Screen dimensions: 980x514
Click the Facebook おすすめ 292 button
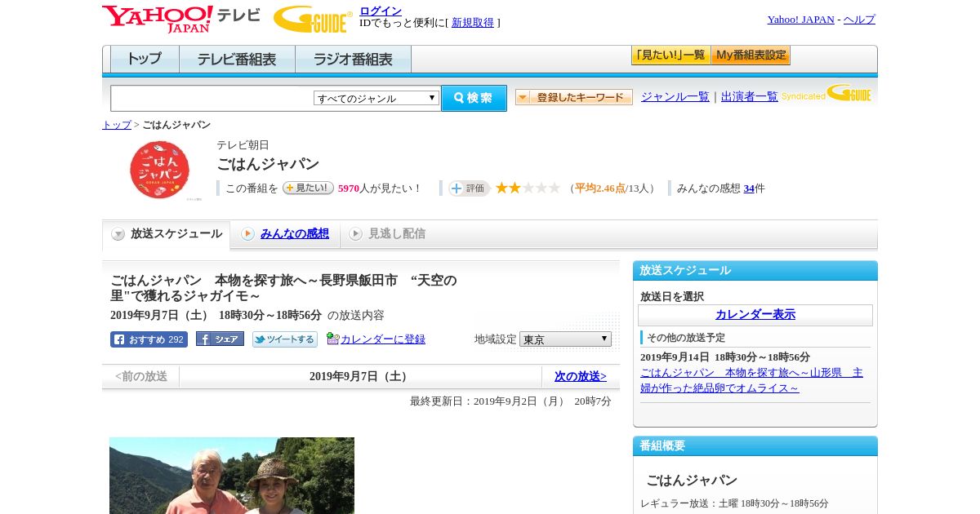point(149,339)
